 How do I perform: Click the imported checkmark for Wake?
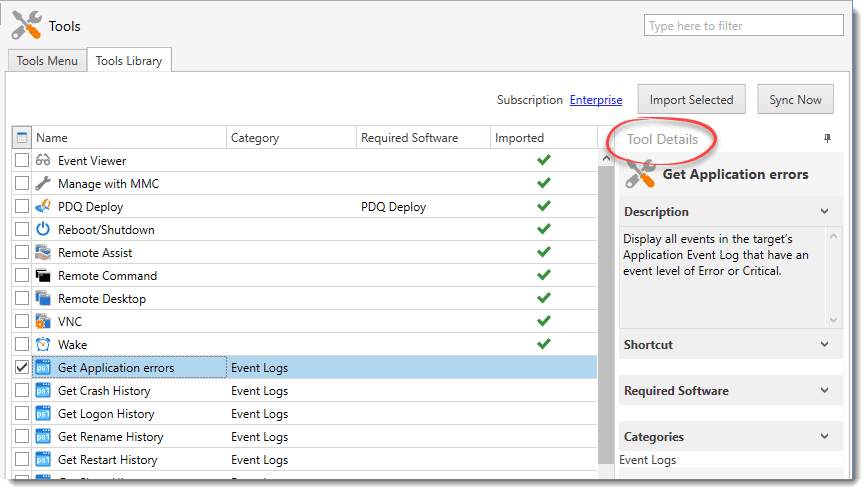coord(544,344)
